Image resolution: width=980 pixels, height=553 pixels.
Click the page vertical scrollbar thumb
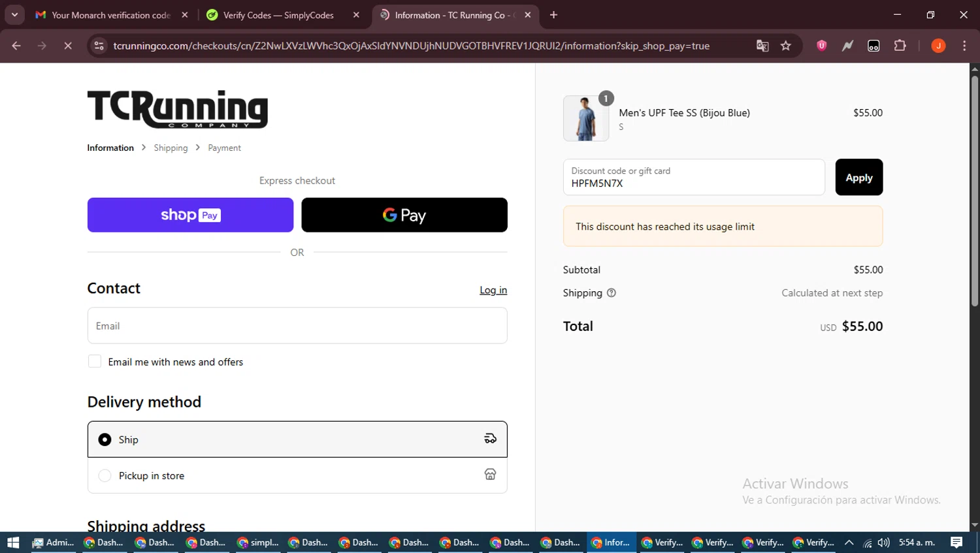click(974, 191)
